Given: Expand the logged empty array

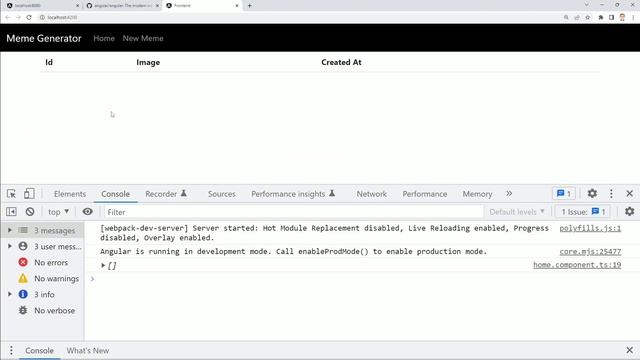Looking at the screenshot, I should pyautogui.click(x=103, y=266).
